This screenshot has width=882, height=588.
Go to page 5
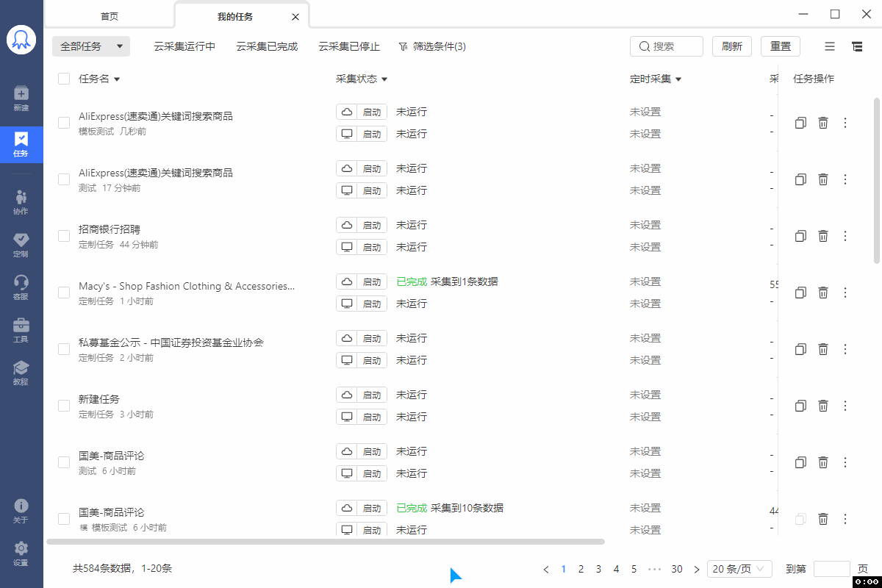(634, 569)
